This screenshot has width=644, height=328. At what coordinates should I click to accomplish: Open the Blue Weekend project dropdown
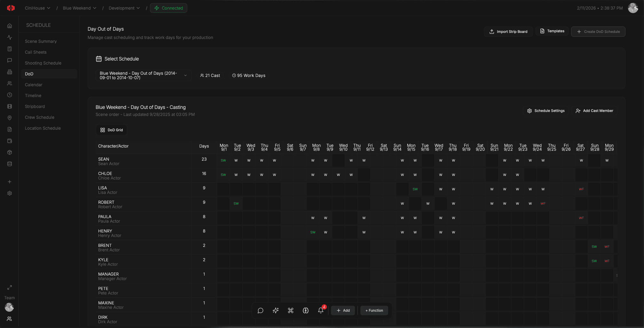79,8
